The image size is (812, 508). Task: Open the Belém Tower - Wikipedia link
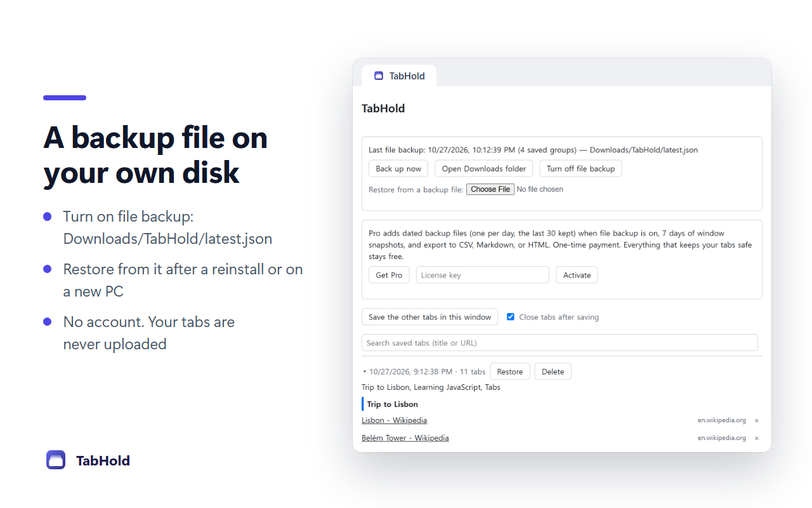click(x=405, y=438)
